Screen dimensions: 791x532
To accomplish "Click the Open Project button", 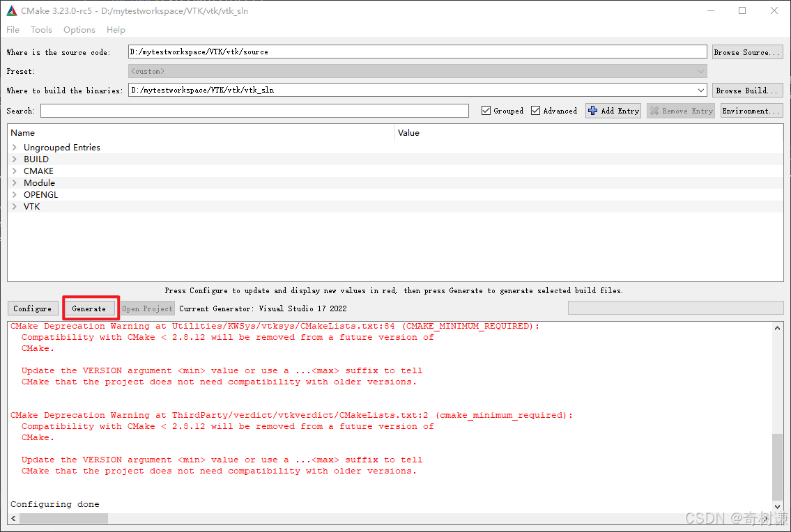I will (147, 308).
